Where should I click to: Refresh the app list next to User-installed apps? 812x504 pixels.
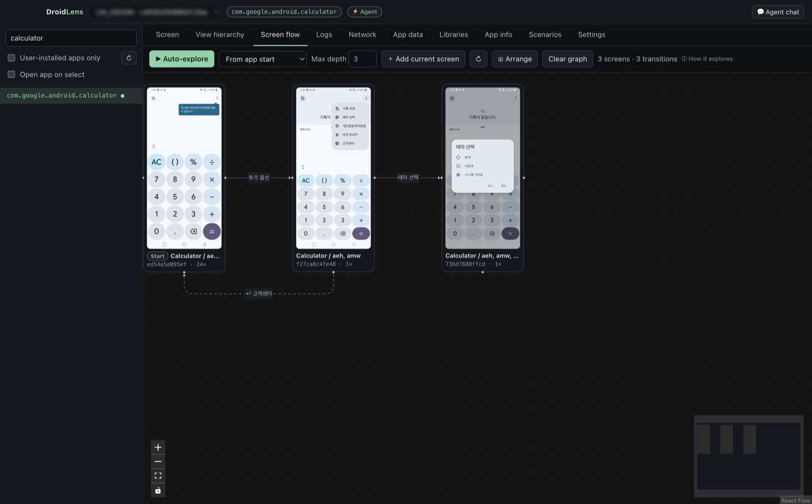point(129,58)
